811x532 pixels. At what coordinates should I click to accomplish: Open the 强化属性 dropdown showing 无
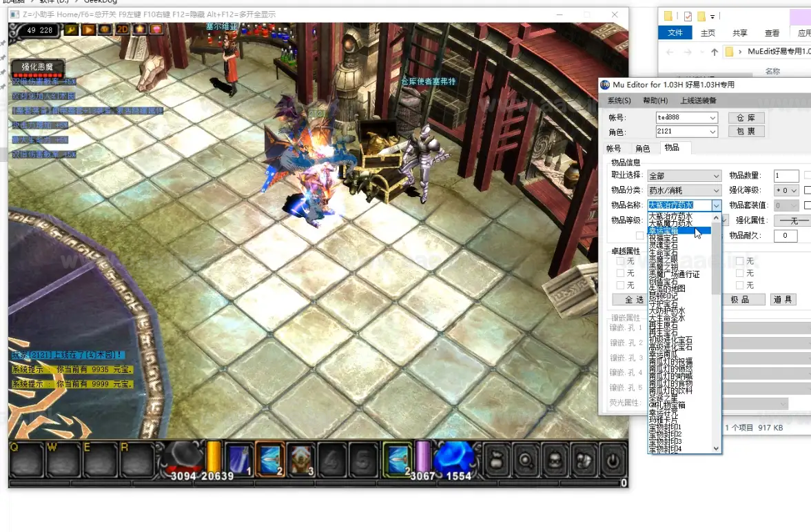pos(792,221)
